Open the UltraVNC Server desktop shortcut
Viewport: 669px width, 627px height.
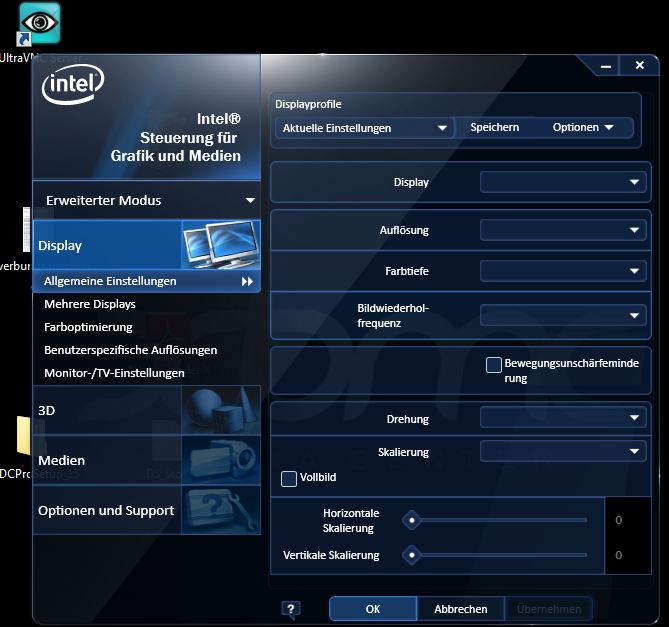tap(40, 23)
